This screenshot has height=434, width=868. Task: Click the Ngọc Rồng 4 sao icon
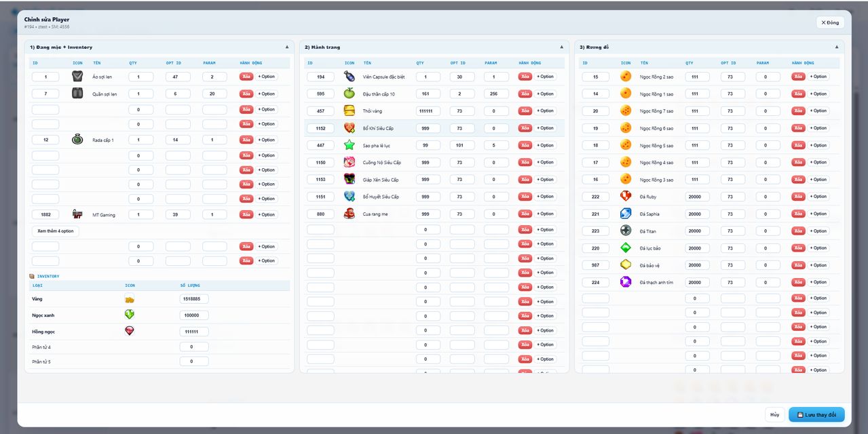click(x=626, y=162)
